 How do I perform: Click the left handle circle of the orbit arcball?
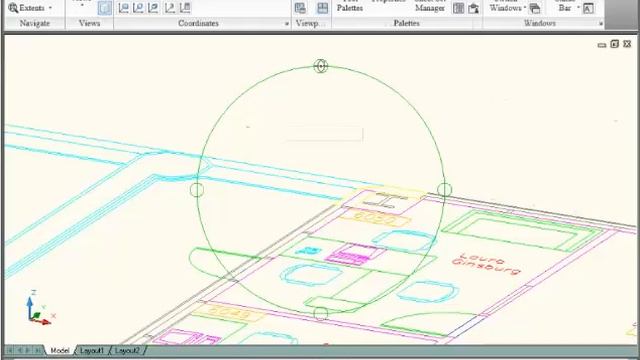click(x=197, y=189)
